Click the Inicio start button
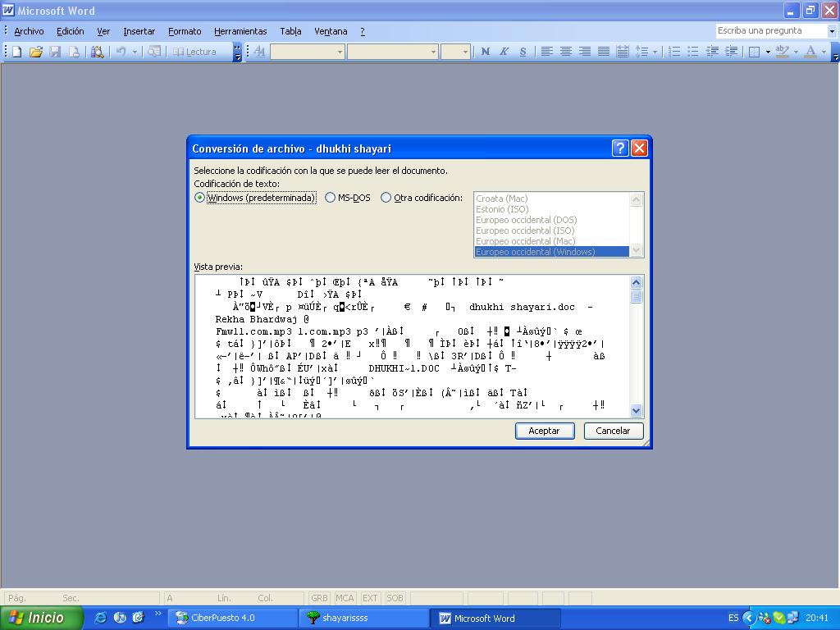Image resolution: width=840 pixels, height=630 pixels. point(41,618)
